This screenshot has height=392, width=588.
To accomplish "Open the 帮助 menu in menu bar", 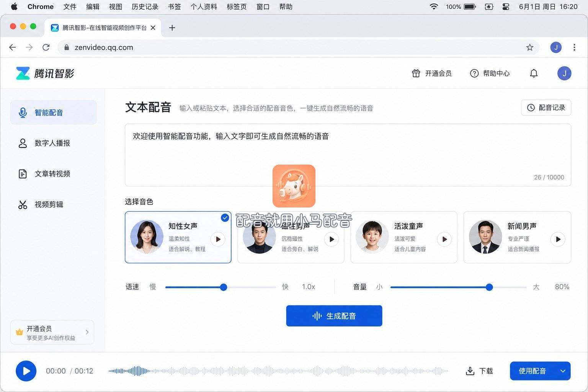I will (x=286, y=7).
